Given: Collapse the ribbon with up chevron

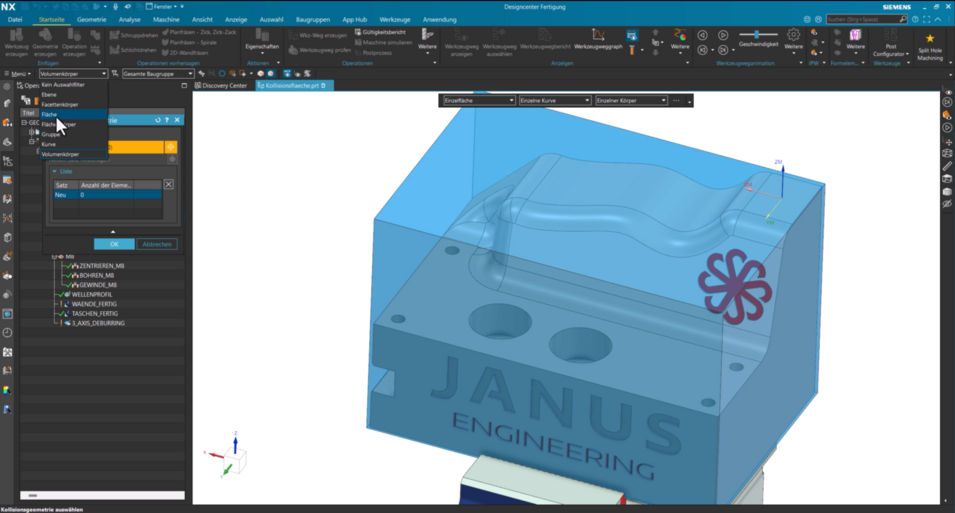Looking at the screenshot, I should [939, 19].
